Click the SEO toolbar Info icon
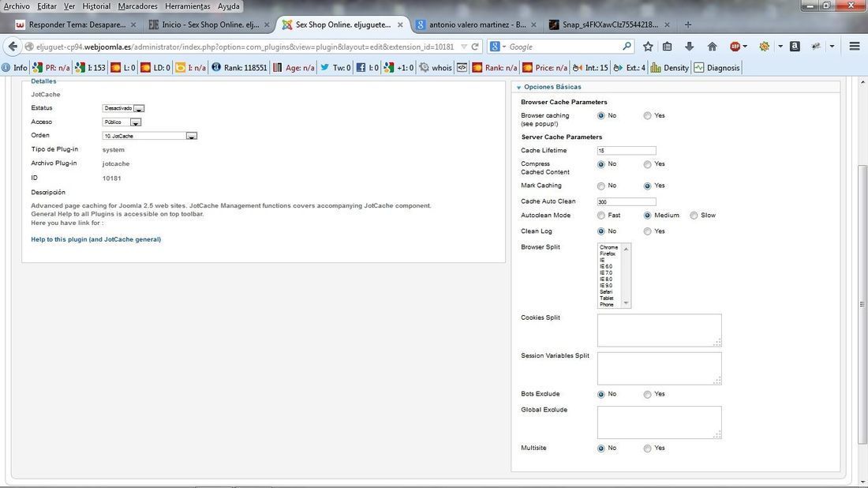Screen dimensions: 868x488 [x=15, y=68]
